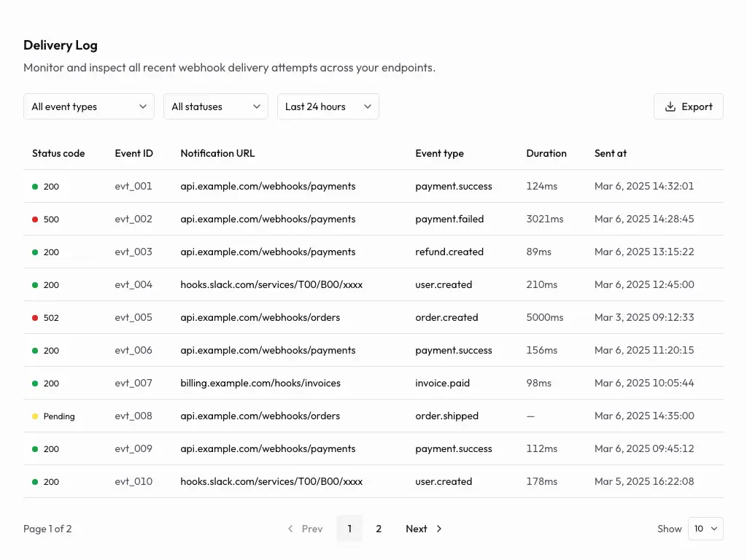Image resolution: width=747 pixels, height=560 pixels.
Task: Click the Prev chevron arrow
Action: [290, 529]
